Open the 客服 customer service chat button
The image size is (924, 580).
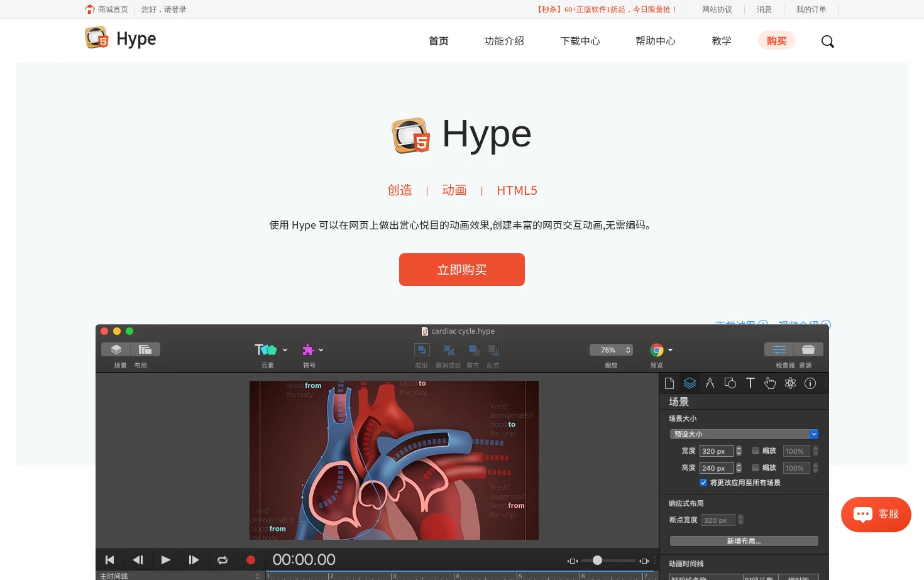tap(876, 514)
